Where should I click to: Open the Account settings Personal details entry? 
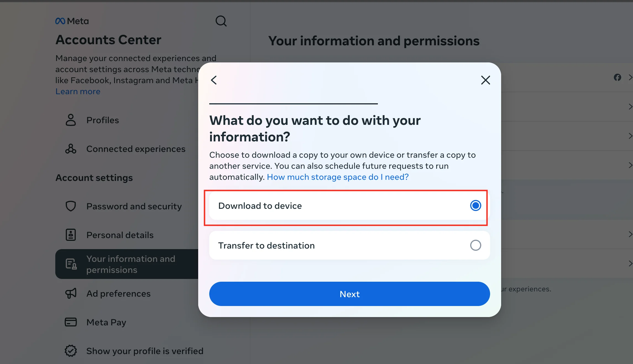(x=120, y=234)
